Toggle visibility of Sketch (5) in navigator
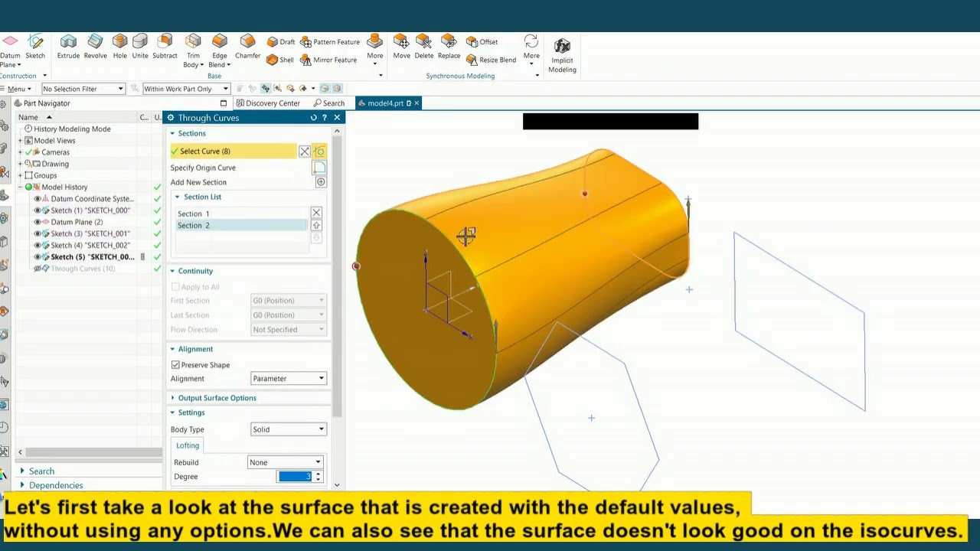 (37, 257)
